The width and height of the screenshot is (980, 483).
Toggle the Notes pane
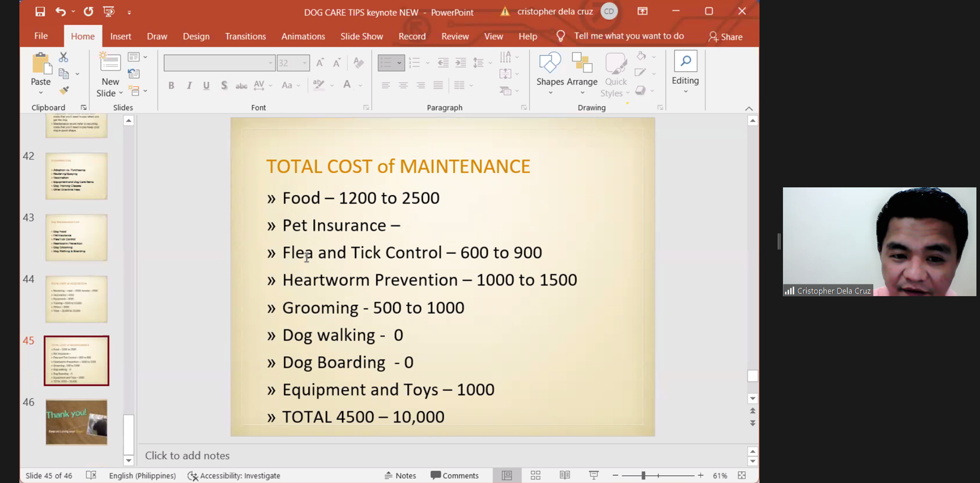pos(400,475)
